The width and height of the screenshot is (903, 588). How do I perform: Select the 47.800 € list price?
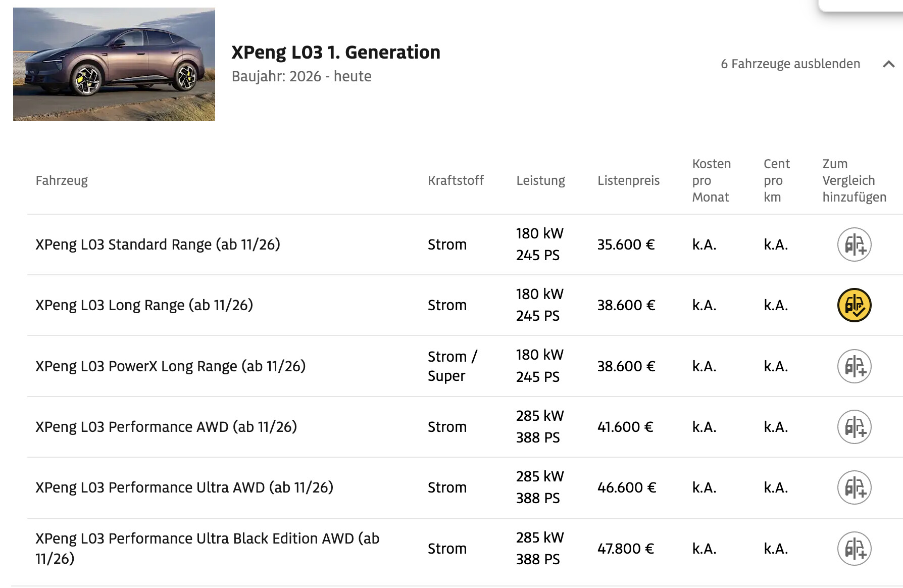pos(626,549)
